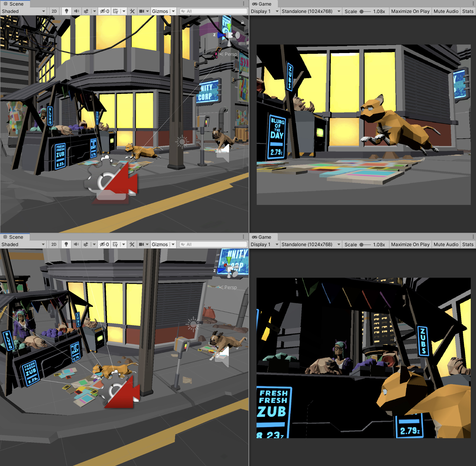Enable 2D mode in upper Scene view
Viewport: 476px width, 466px height.
pyautogui.click(x=54, y=11)
